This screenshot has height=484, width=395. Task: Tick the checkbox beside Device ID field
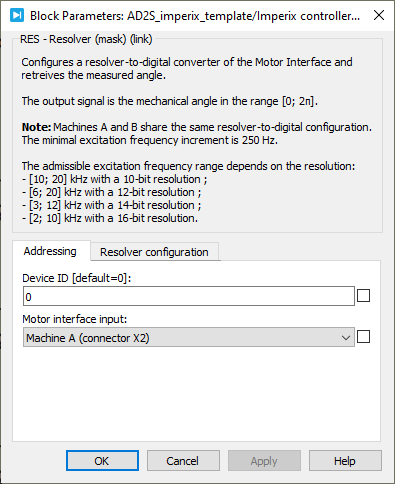(363, 296)
